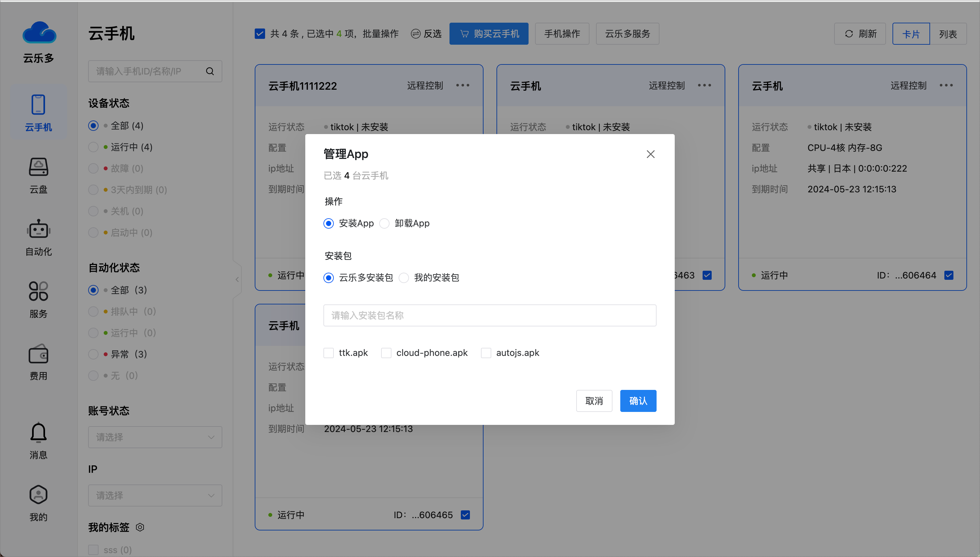Image resolution: width=980 pixels, height=557 pixels.
Task: Click 取消 in the dialog
Action: [x=594, y=401]
